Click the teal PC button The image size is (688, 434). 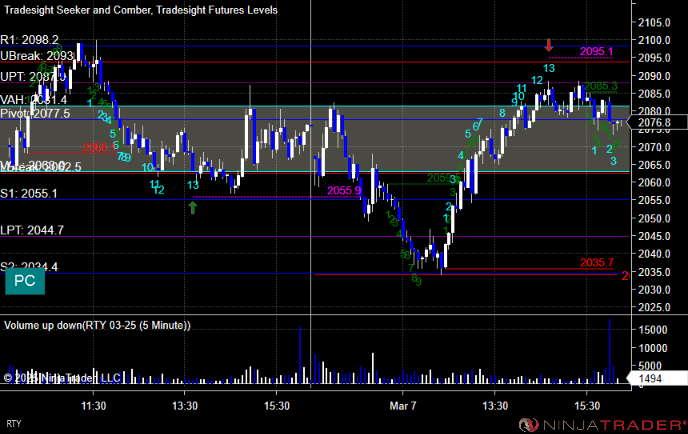pos(25,281)
